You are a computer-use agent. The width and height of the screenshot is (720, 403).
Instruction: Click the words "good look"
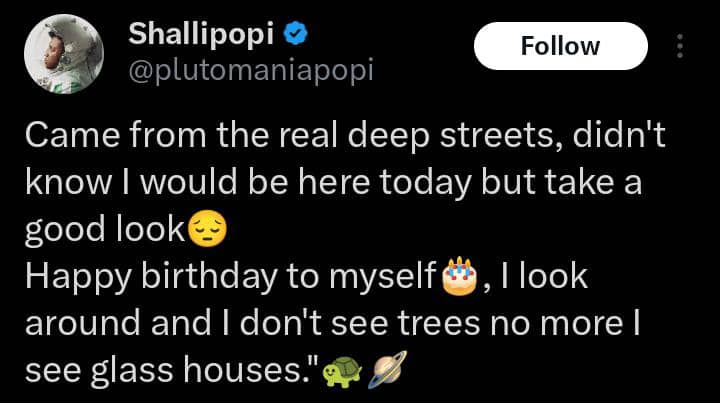(x=103, y=231)
